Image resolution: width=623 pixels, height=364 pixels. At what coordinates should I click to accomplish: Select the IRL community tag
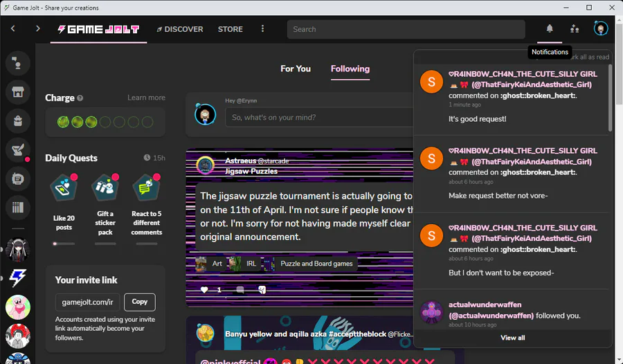[x=243, y=264]
